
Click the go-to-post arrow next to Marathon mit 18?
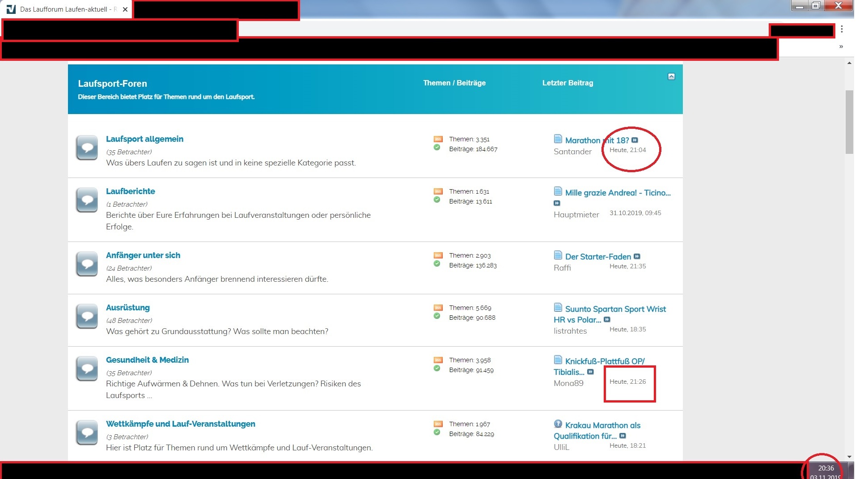click(x=635, y=140)
